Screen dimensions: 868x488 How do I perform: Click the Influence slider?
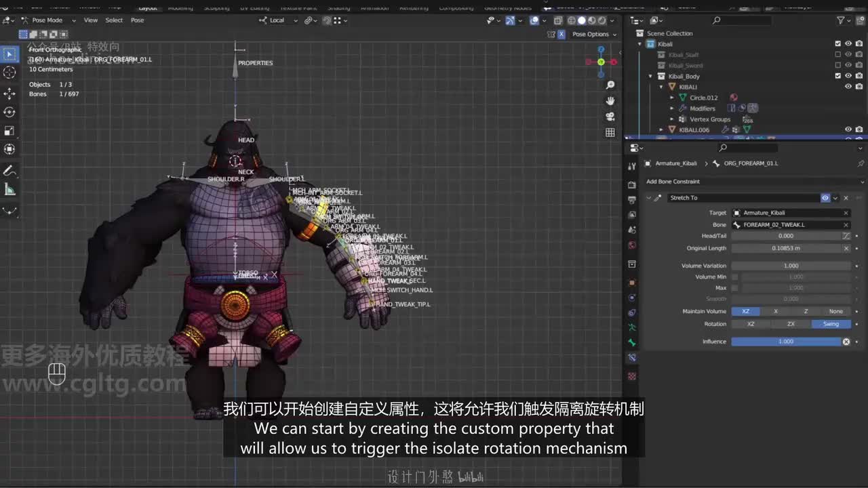[x=785, y=342]
